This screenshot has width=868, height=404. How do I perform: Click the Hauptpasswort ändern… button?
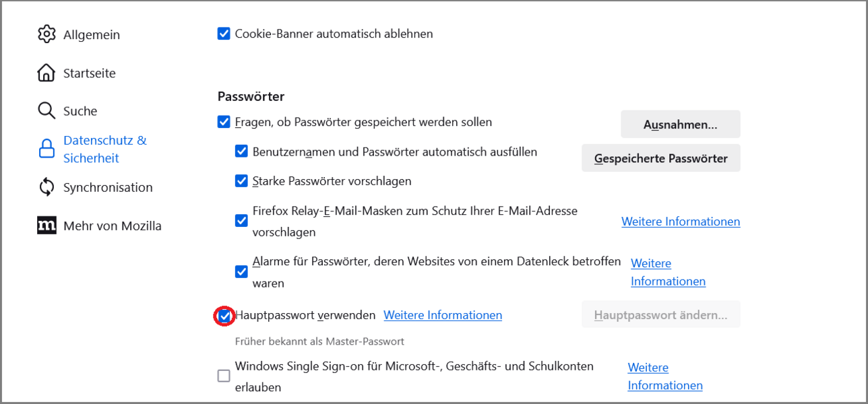coord(660,314)
